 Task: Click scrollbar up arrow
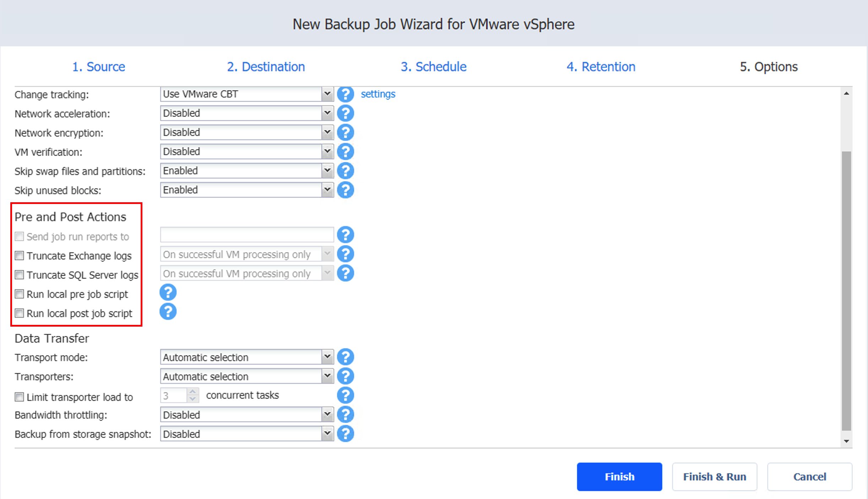pyautogui.click(x=847, y=93)
